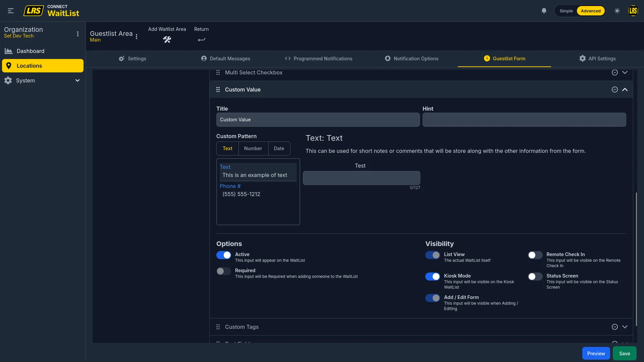644x362 pixels.
Task: Toggle the Active option switch
Action: coord(224,255)
